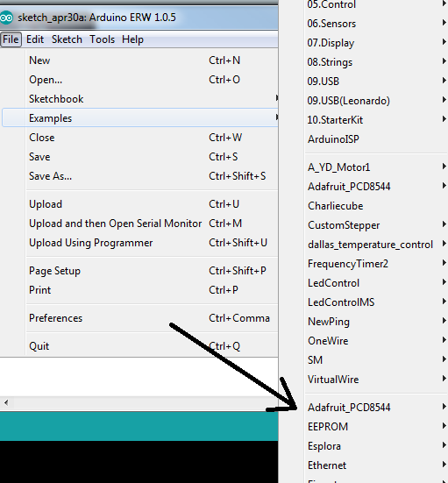Open the Sketch menu
The height and width of the screenshot is (483, 448).
pos(67,39)
